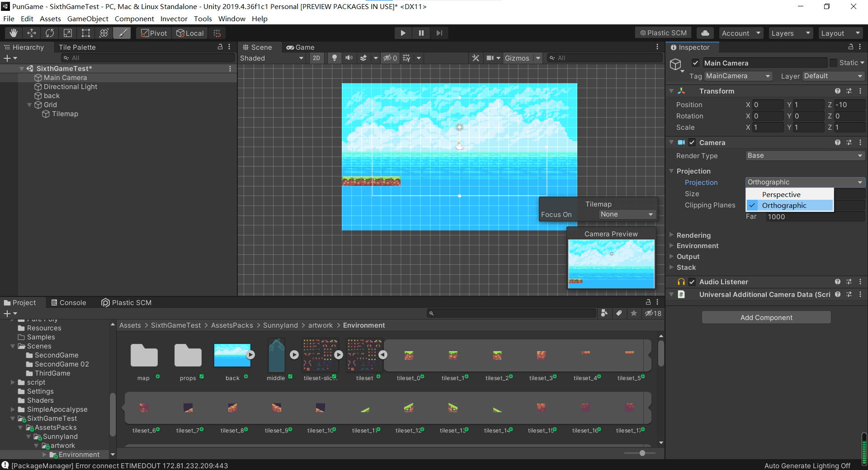Lock the Inspector panel
The height and width of the screenshot is (470, 868).
tap(850, 47)
